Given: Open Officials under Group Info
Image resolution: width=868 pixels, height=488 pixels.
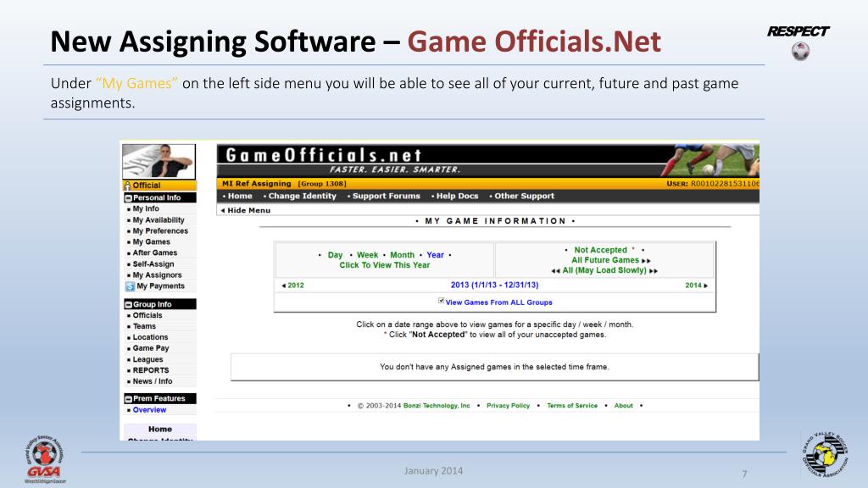Looking at the screenshot, I should click(x=147, y=315).
